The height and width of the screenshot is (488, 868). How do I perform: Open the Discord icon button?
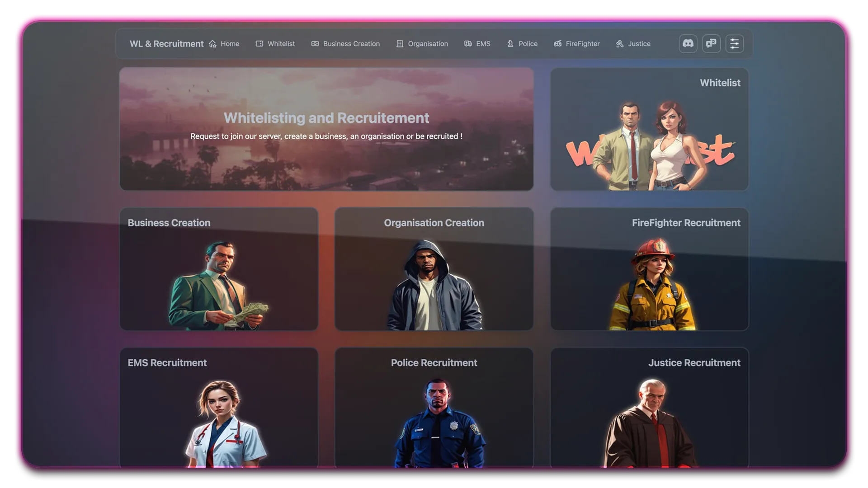tap(688, 44)
